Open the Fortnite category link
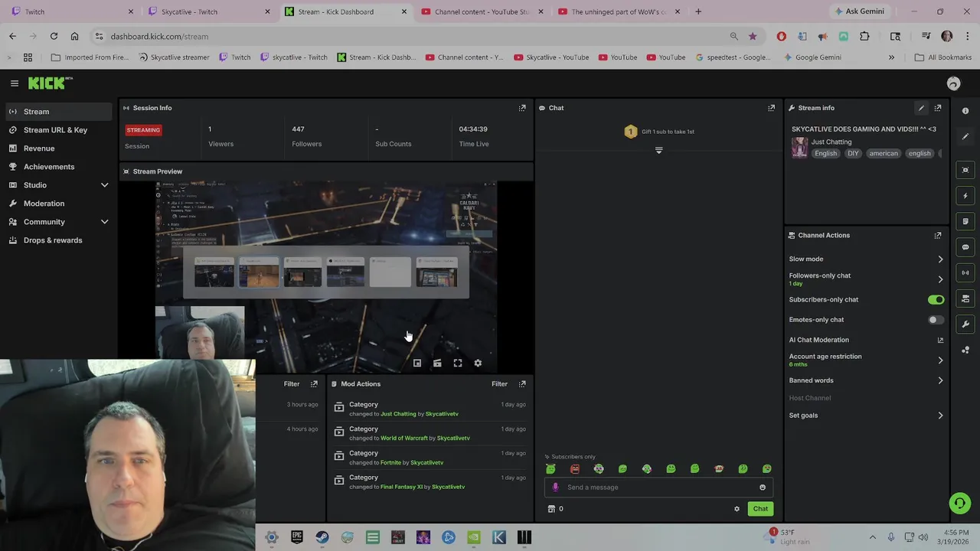Screen dimensions: 980x551 [x=390, y=463]
